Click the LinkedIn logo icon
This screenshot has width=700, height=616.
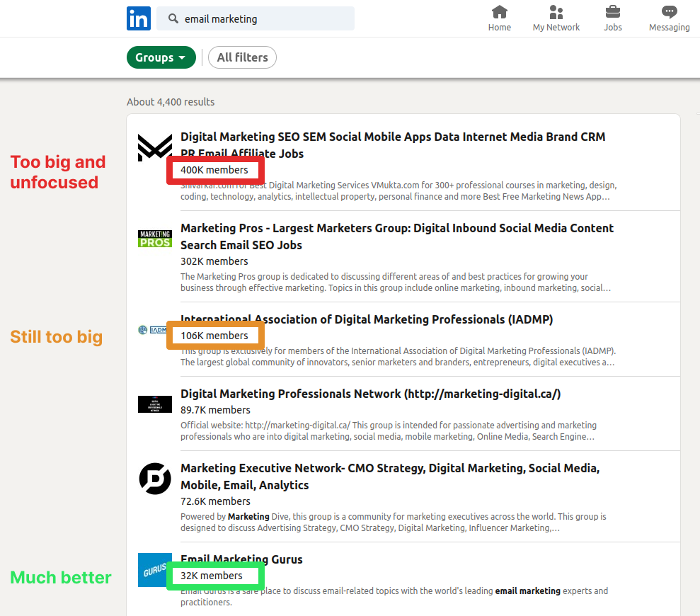139,18
